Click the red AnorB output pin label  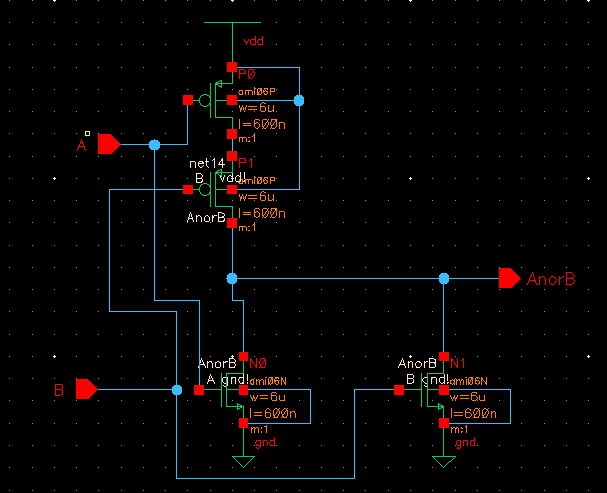click(x=551, y=279)
